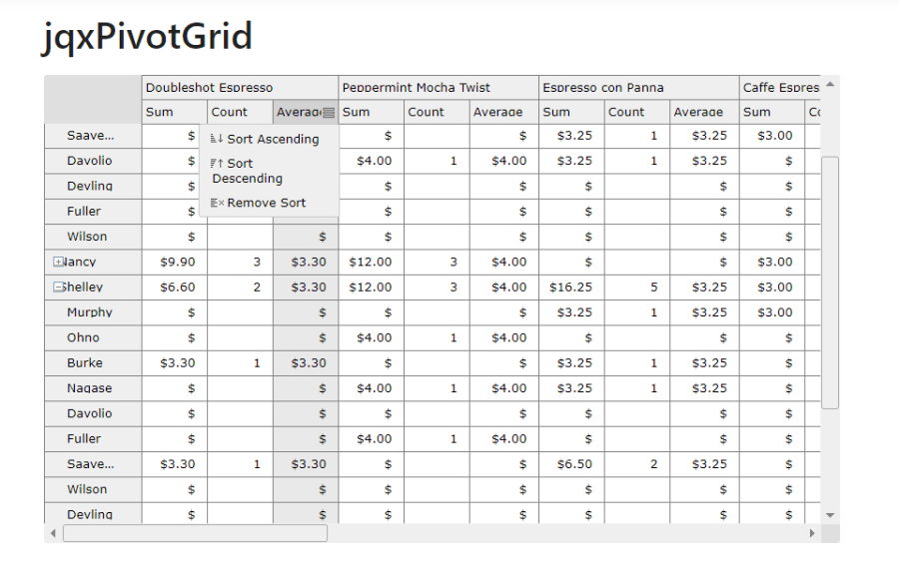Screen dimensions: 899x588
Task: Click Ohno's $4.00 Peppermint Mocha Sum cell
Action: tap(371, 337)
